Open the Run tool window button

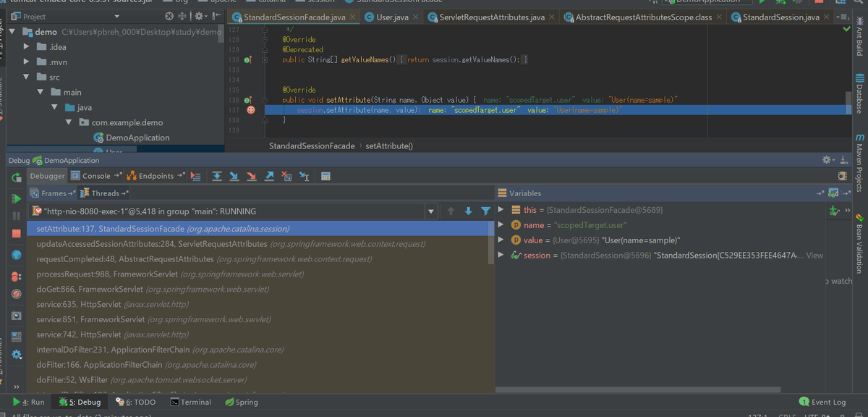(x=28, y=402)
